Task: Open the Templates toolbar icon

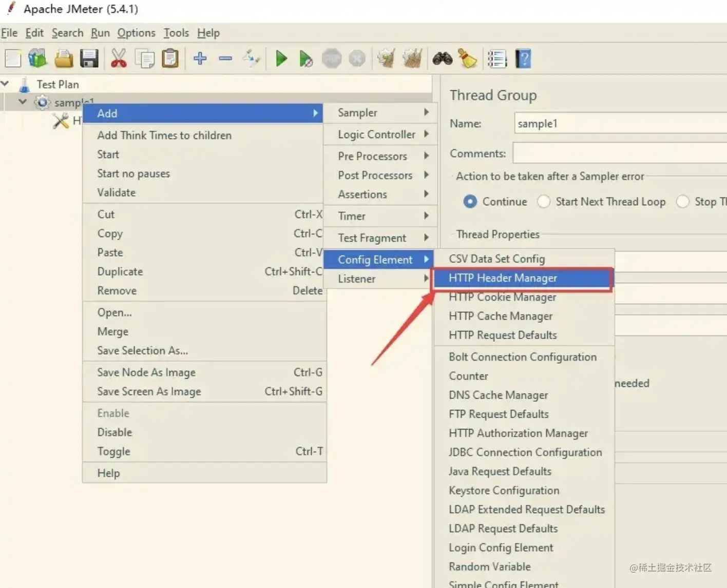Action: 37,58
